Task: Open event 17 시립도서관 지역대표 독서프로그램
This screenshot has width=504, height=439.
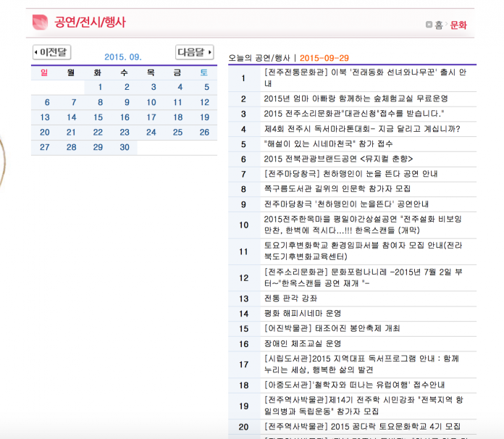Action: click(x=361, y=364)
